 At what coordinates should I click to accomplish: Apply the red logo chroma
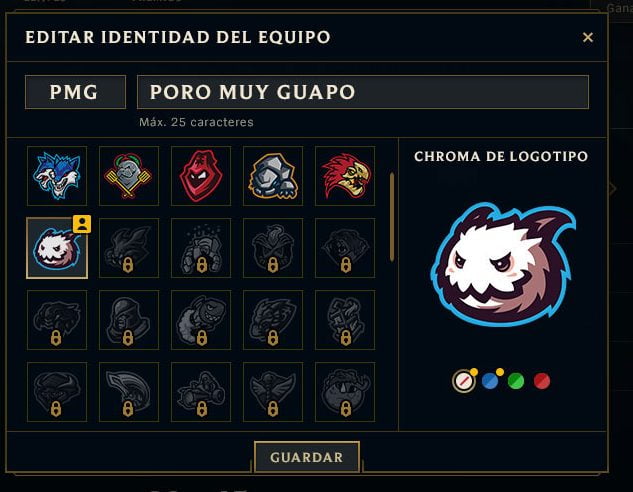[542, 381]
